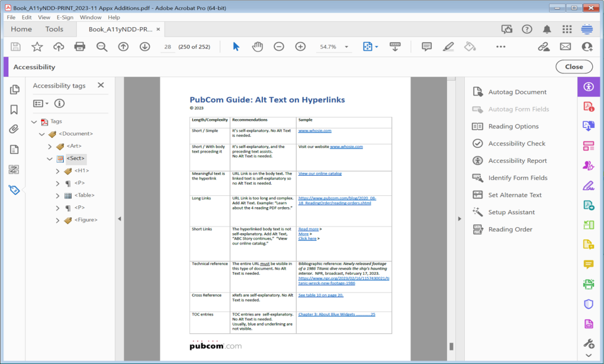
Task: Collapse the Sect tag node
Action: point(50,159)
